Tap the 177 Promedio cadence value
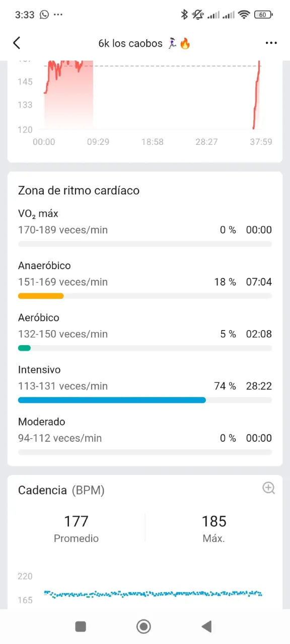The image size is (290, 644). [x=77, y=528]
